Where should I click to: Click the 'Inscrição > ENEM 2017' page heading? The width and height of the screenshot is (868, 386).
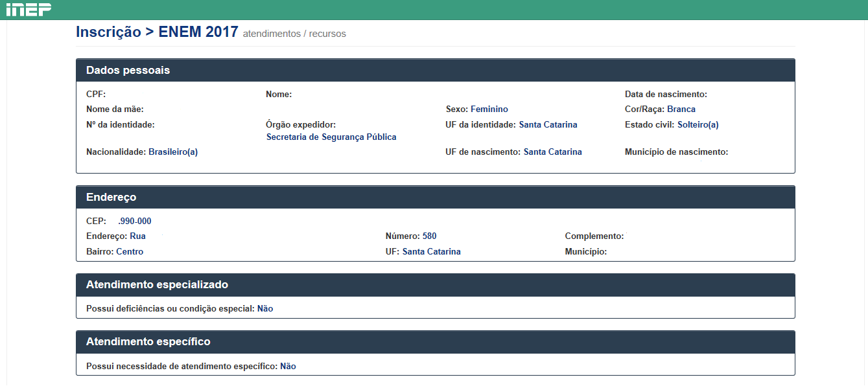pyautogui.click(x=157, y=32)
